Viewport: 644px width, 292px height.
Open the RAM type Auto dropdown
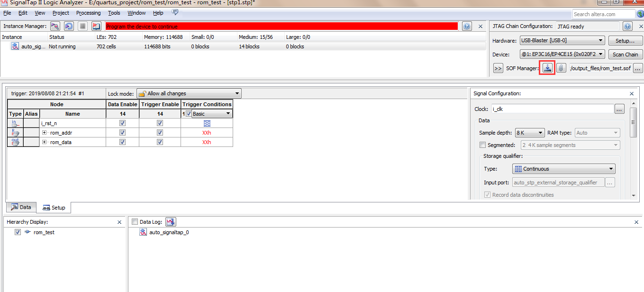[597, 133]
